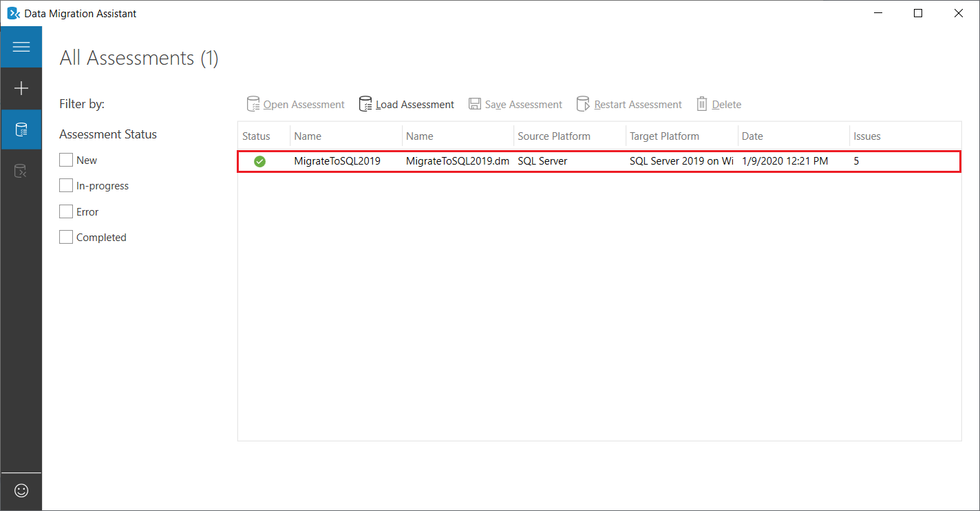The image size is (980, 511).
Task: Sort by the Date column header
Action: (x=793, y=136)
